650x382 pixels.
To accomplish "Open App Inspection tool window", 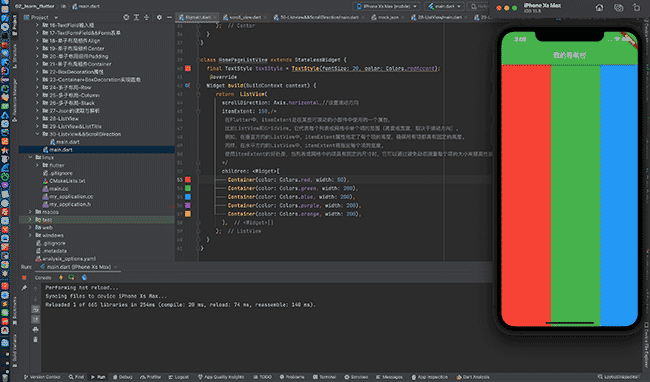I will [x=429, y=377].
